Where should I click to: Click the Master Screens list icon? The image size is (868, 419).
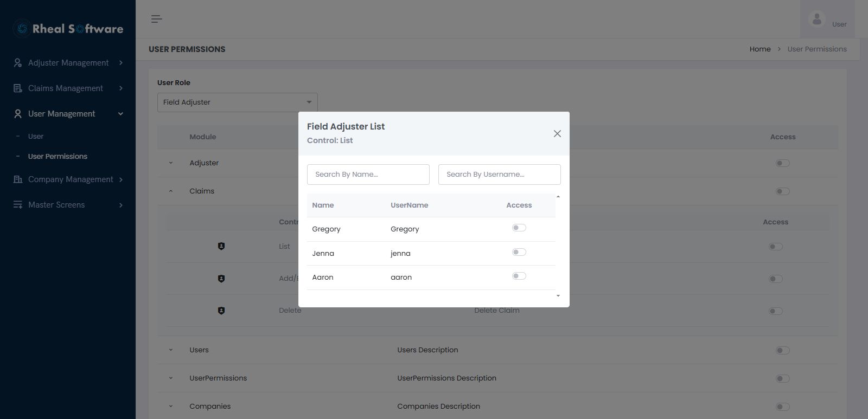18,205
